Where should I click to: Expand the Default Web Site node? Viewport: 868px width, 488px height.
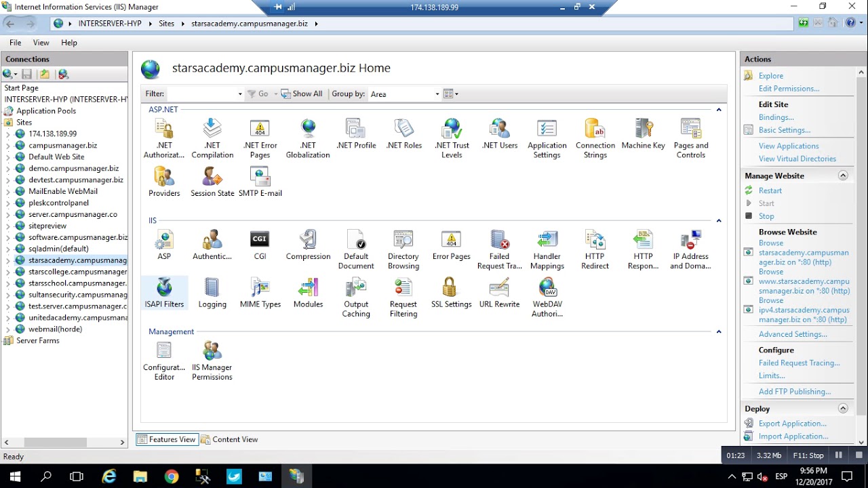coord(8,157)
